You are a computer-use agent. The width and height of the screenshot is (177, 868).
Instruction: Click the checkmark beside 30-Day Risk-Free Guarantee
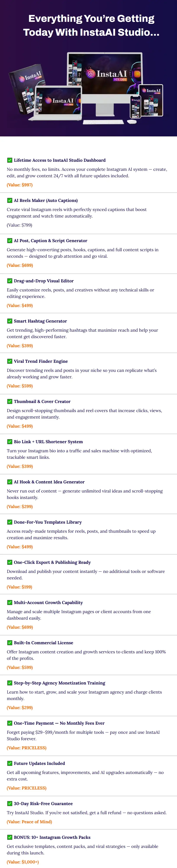point(10,803)
